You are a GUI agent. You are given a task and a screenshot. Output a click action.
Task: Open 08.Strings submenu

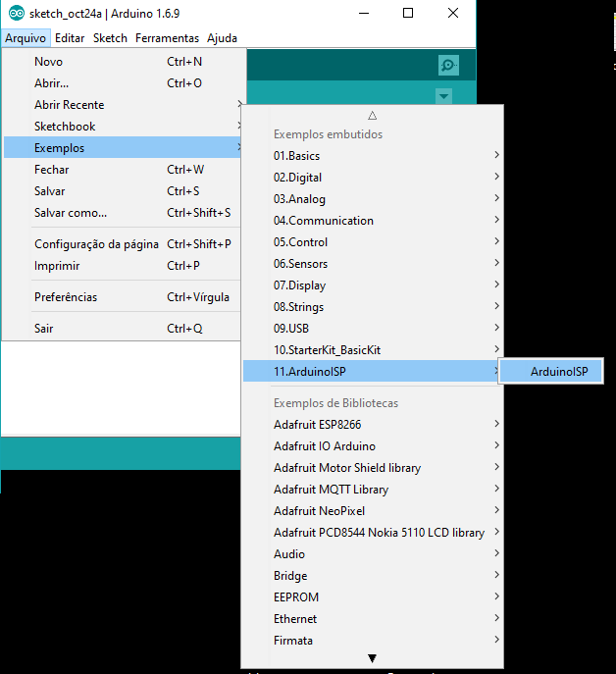(x=373, y=306)
